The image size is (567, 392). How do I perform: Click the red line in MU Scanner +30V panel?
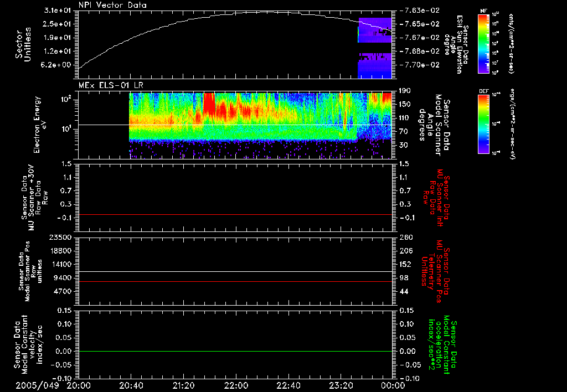click(235, 215)
